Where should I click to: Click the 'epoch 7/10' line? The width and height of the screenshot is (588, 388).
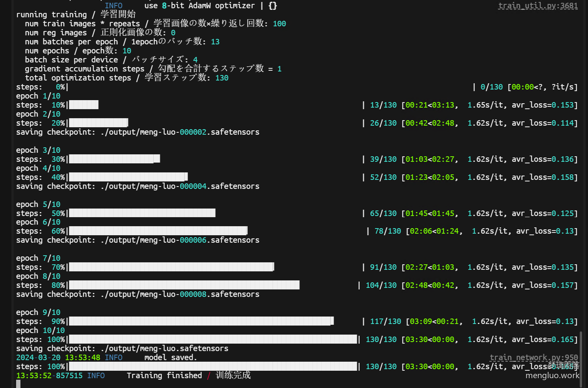click(x=38, y=258)
